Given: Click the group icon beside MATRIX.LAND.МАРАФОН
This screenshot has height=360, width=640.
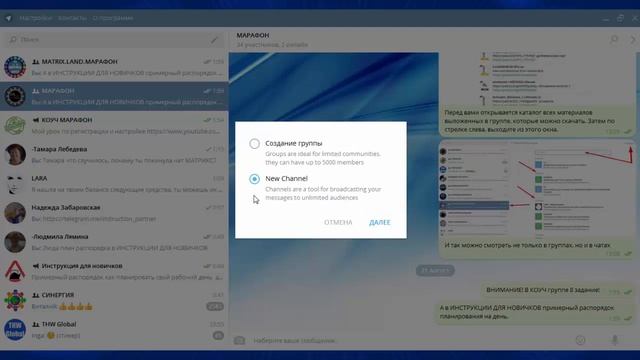Looking at the screenshot, I should pyautogui.click(x=36, y=62).
